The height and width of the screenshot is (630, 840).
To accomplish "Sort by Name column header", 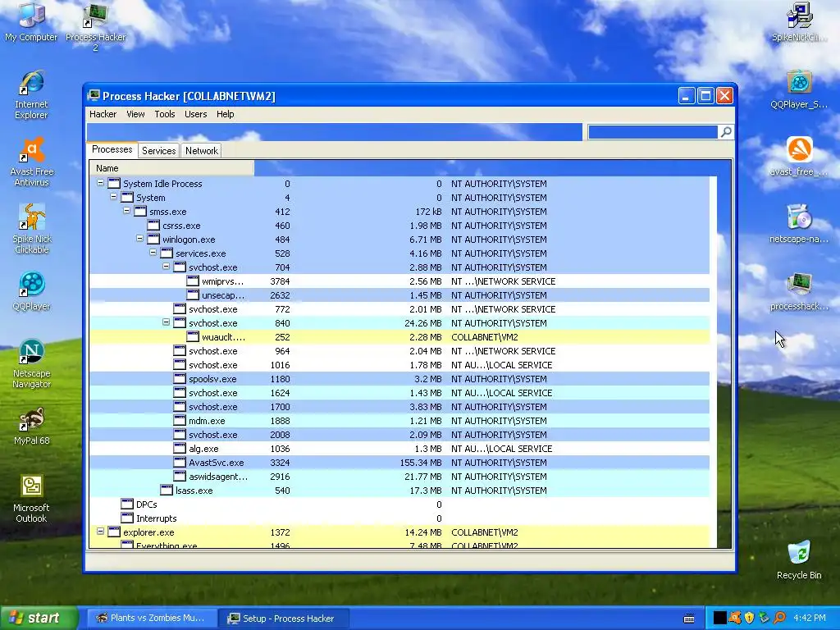I will pyautogui.click(x=171, y=168).
